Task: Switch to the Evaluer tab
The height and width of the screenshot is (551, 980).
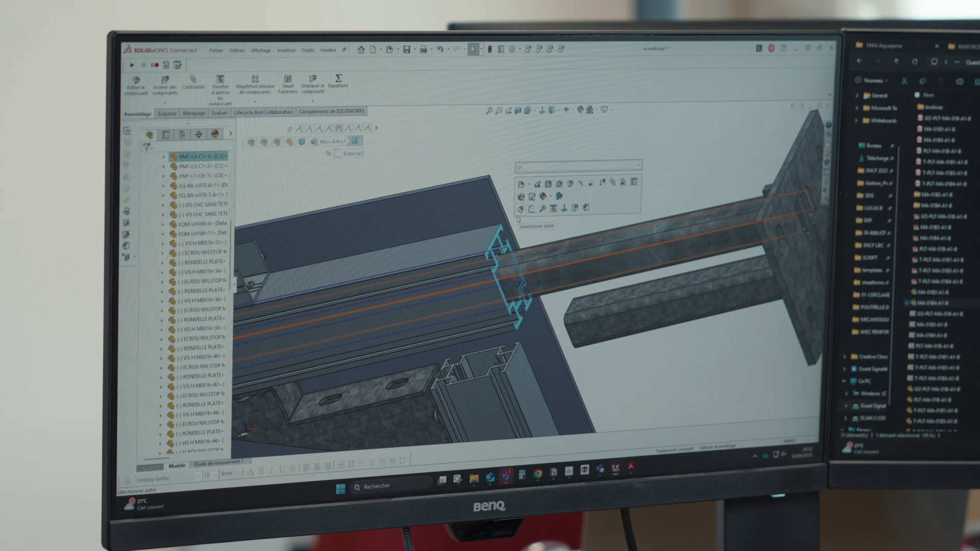Action: [219, 113]
